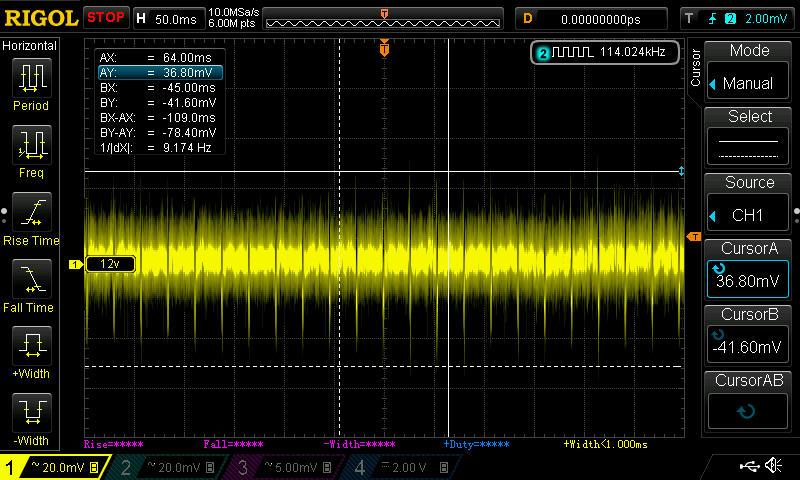Select the Freq measurement icon
Image resolution: width=800 pixels, height=480 pixels.
point(31,148)
